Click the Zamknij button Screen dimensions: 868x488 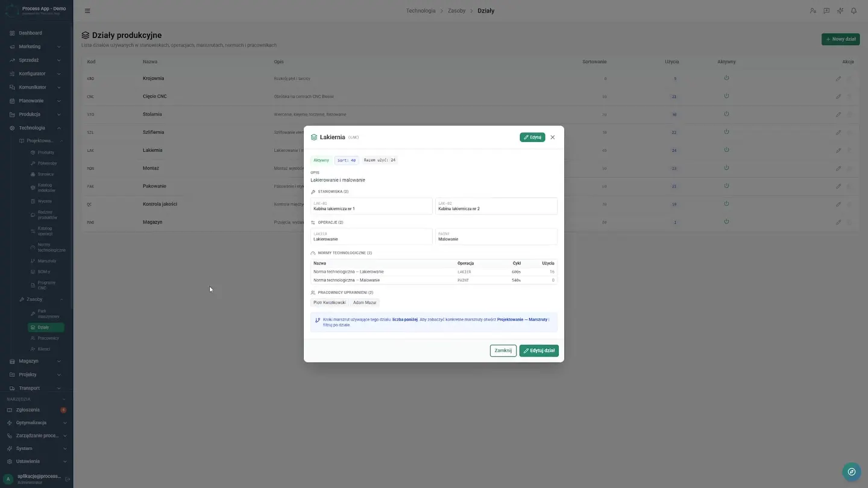[x=503, y=351]
